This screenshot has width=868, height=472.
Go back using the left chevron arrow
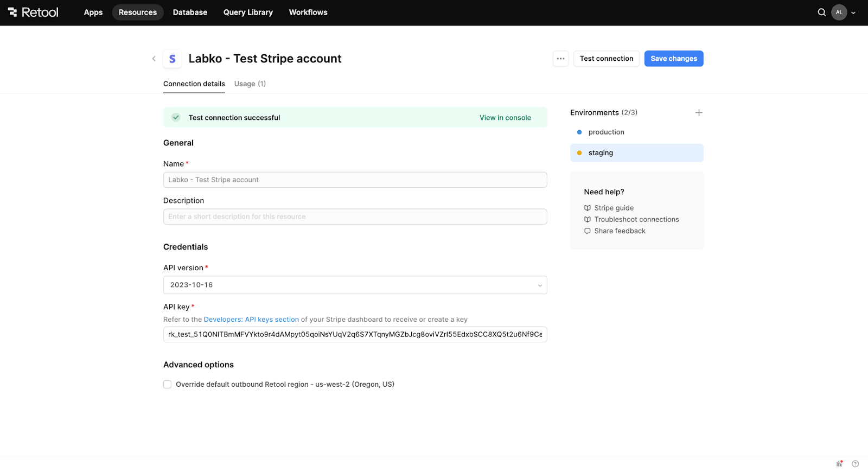coord(154,59)
